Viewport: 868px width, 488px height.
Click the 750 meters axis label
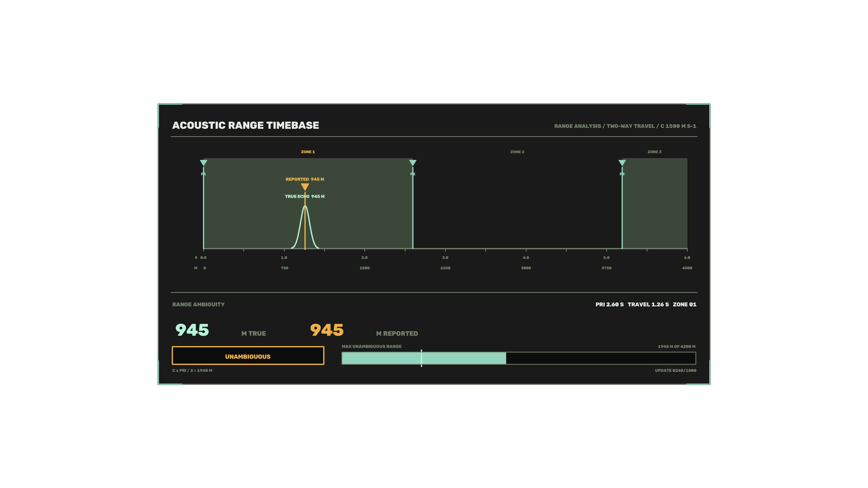pos(284,268)
